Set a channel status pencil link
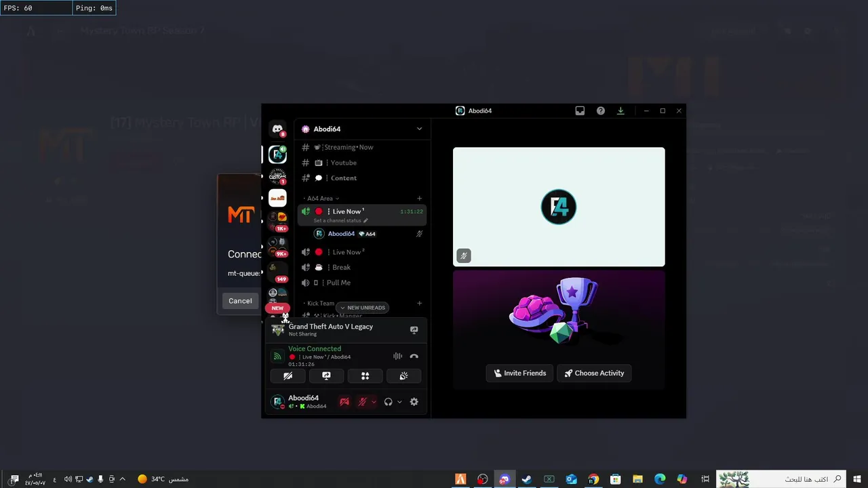 340,221
